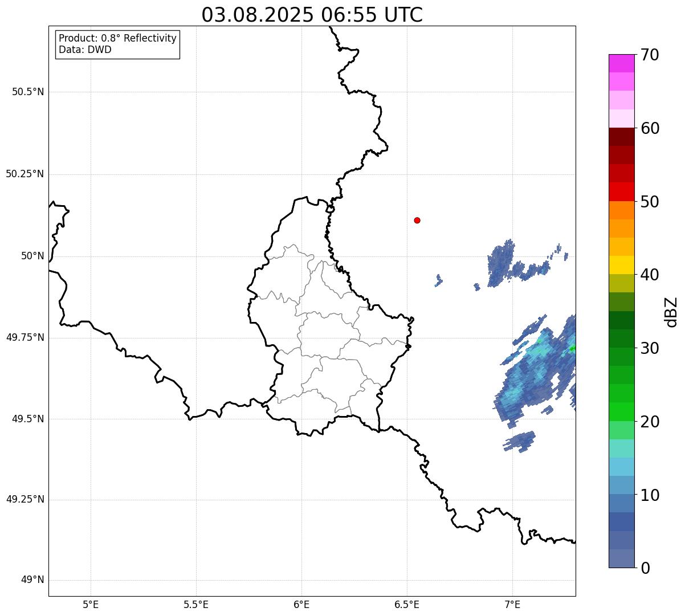Click the colorbar tick label '30'

tap(650, 348)
